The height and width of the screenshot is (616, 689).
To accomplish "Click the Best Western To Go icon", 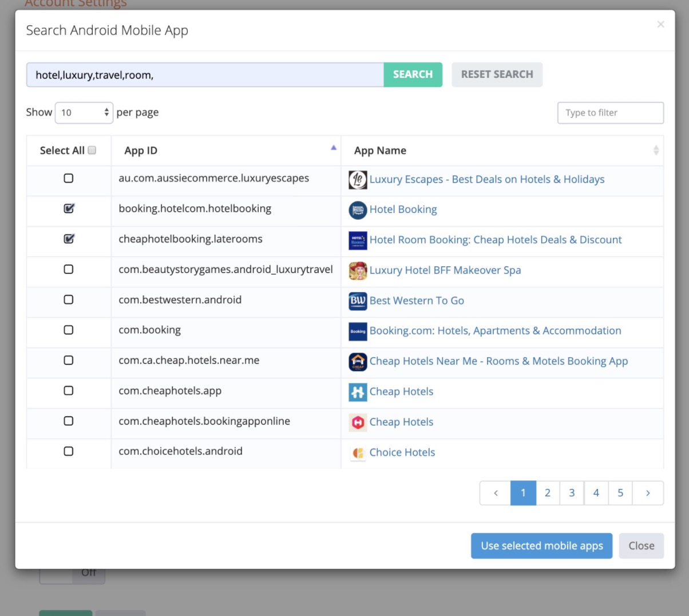I will pos(358,301).
